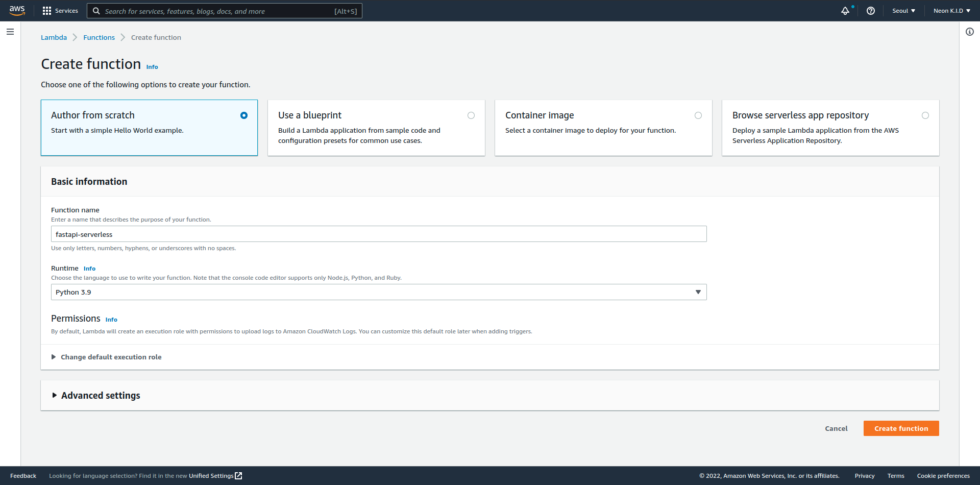Open the info panel icon on right
This screenshot has height=485, width=980.
[x=970, y=32]
